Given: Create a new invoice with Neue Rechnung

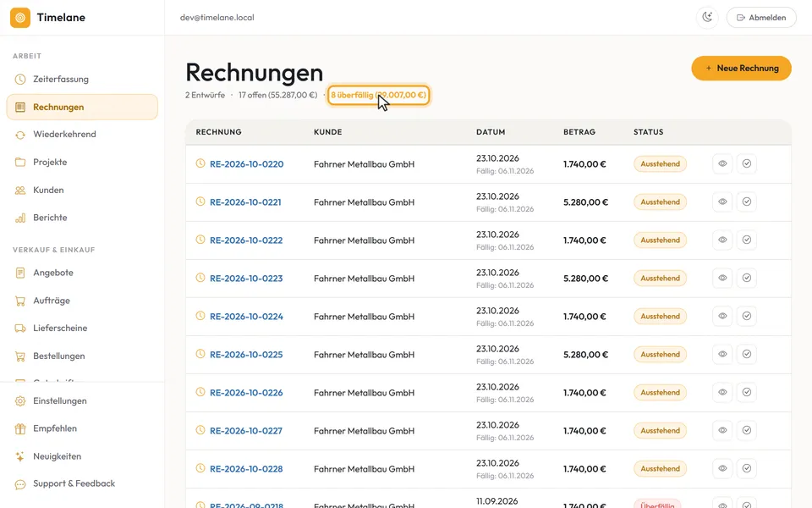Looking at the screenshot, I should click(x=741, y=69).
